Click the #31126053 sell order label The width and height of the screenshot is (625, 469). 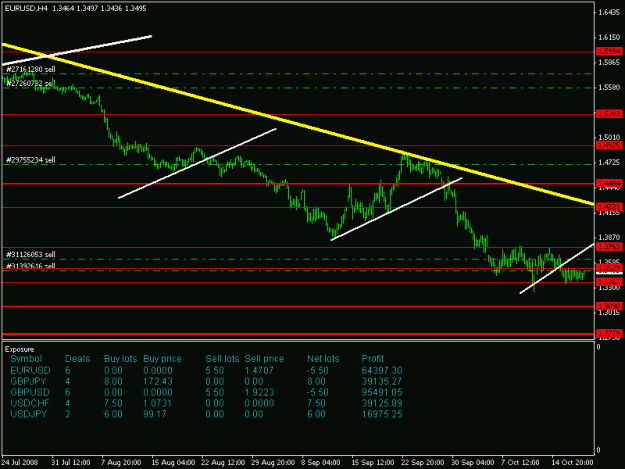point(31,254)
